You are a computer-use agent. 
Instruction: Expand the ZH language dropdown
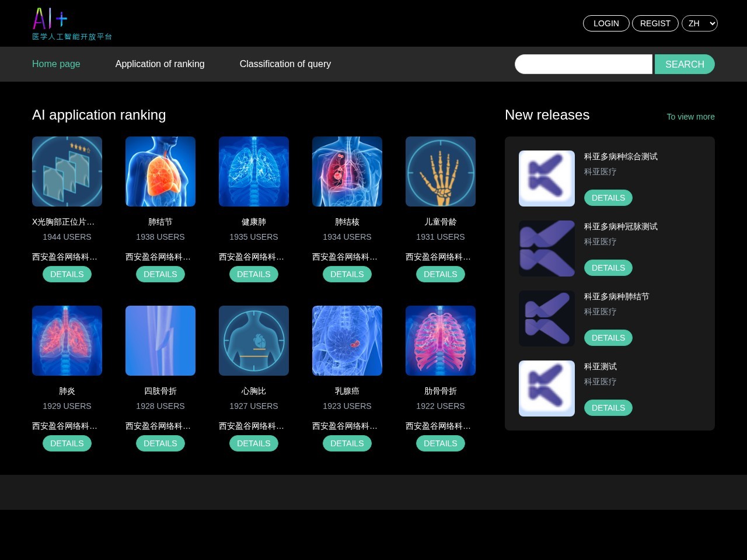click(x=699, y=23)
